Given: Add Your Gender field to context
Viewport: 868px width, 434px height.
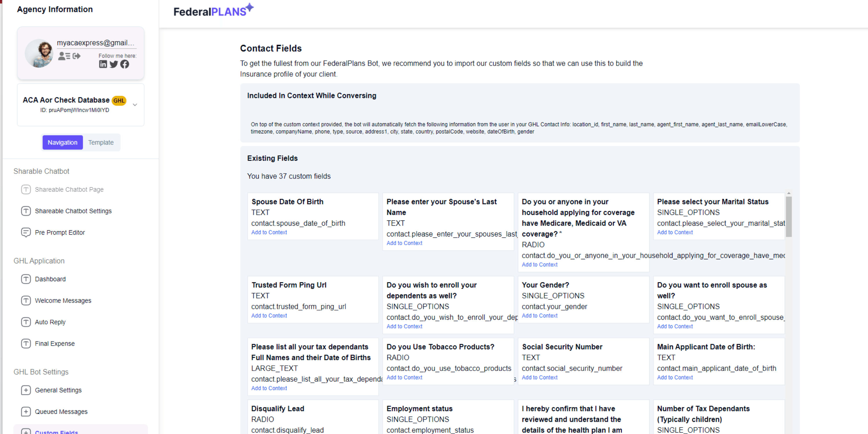Looking at the screenshot, I should [x=540, y=316].
